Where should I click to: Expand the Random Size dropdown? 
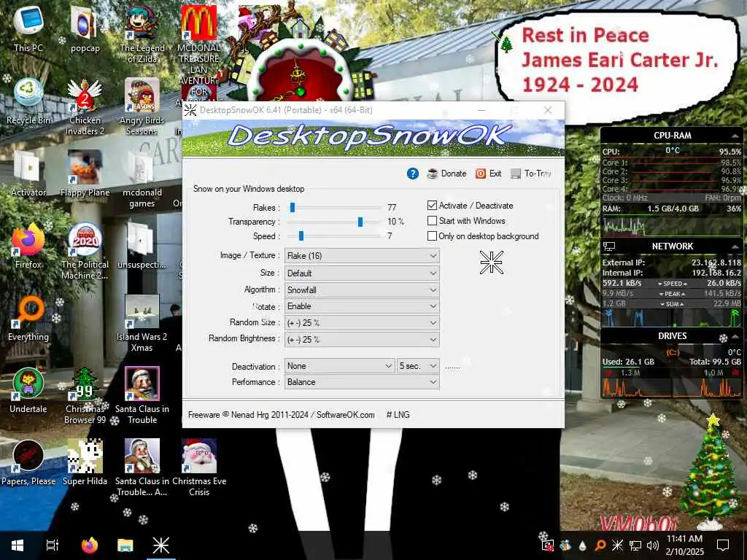362,323
